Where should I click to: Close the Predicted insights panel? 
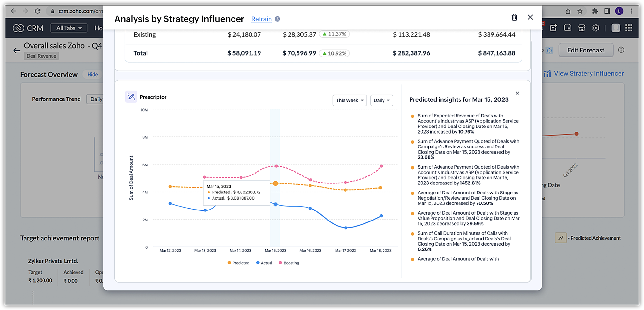click(x=517, y=93)
